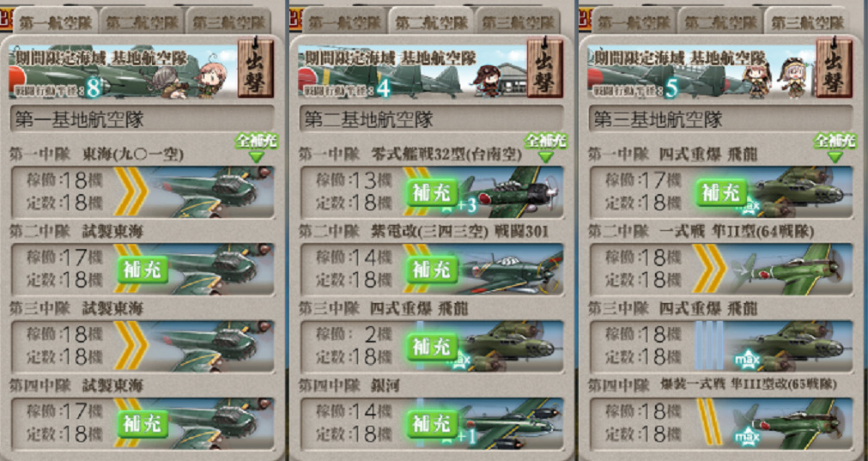Select the 東海(九〇一空) aircraft slot

point(143,192)
